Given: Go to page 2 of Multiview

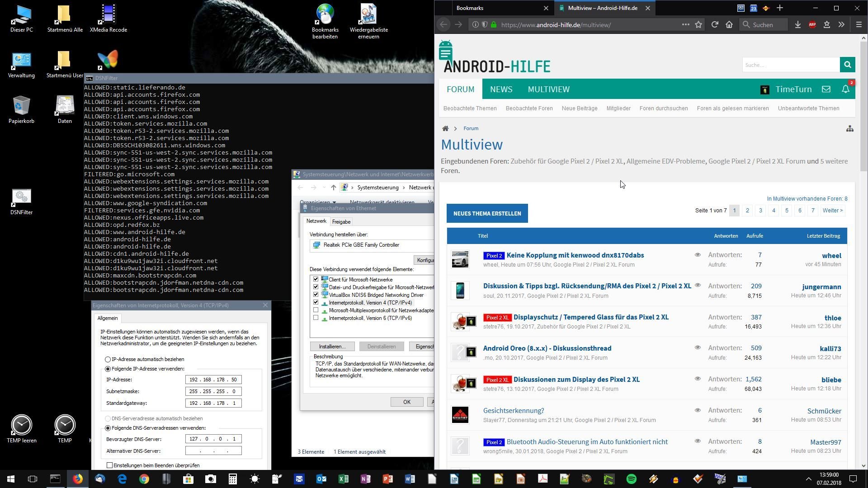Looking at the screenshot, I should pyautogui.click(x=747, y=211).
